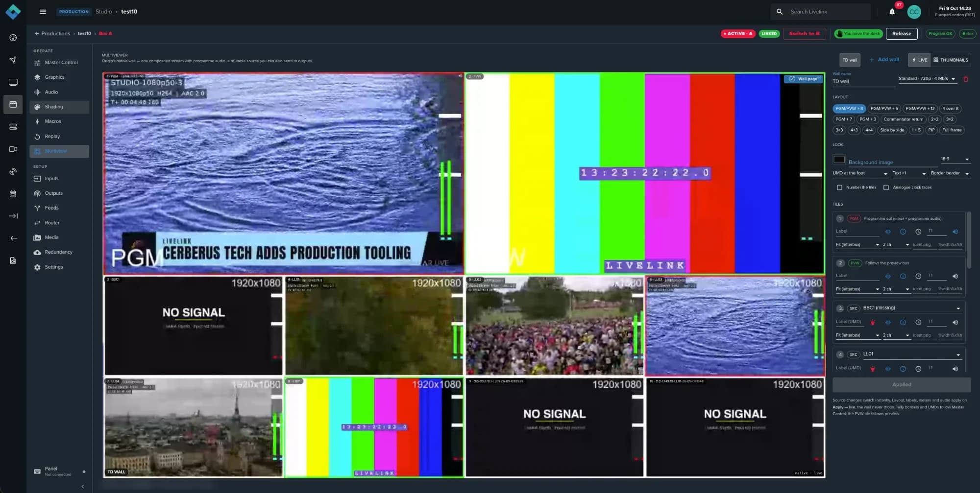Click the Livelink logo icon
Image resolution: width=980 pixels, height=493 pixels.
tap(13, 12)
